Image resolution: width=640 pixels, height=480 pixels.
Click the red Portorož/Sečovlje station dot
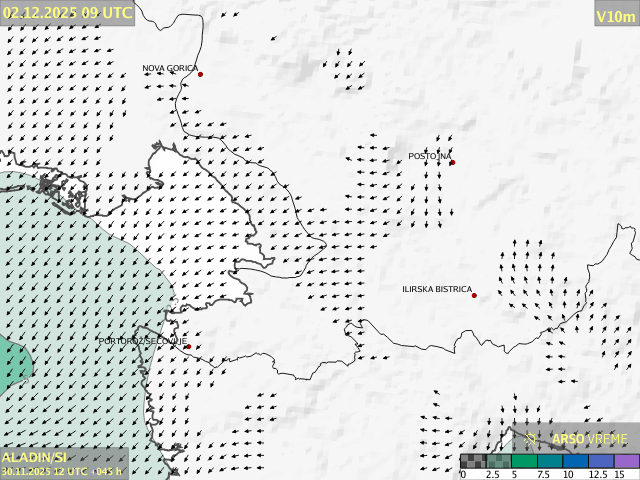tap(187, 347)
